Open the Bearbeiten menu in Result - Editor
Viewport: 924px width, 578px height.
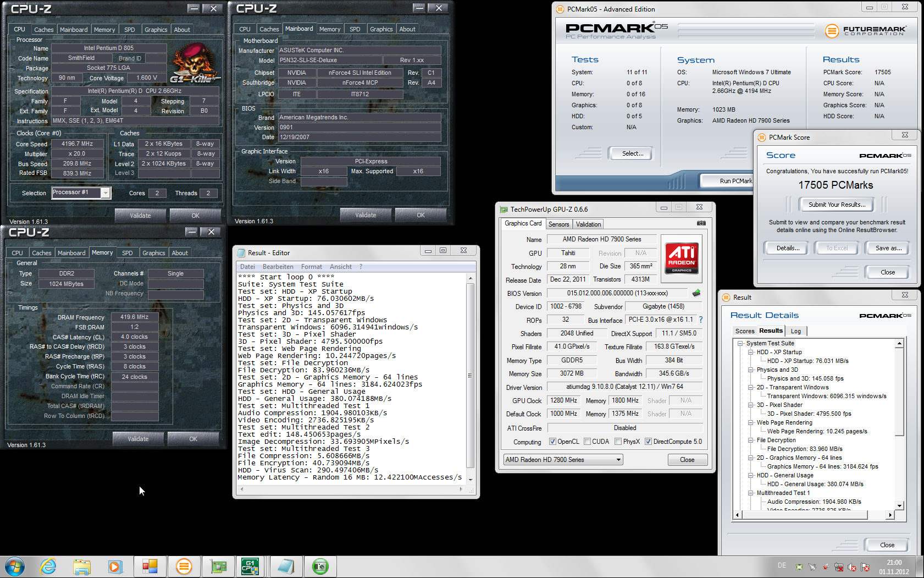point(278,267)
